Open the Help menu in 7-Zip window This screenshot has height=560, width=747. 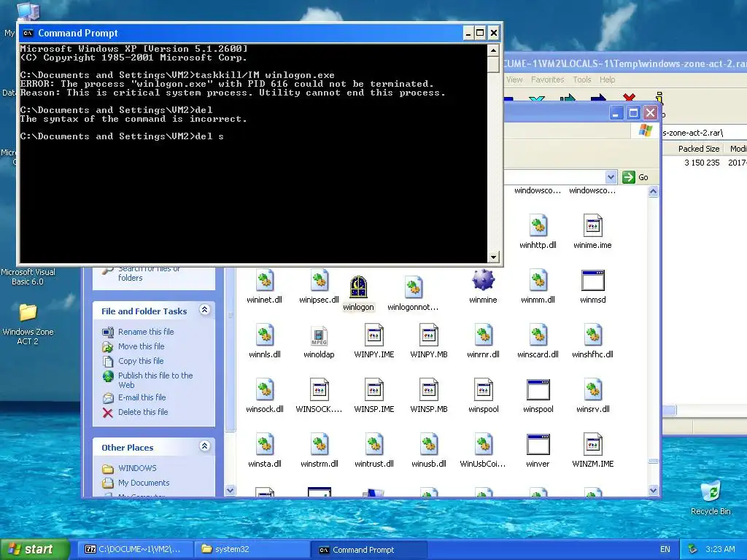coord(607,79)
